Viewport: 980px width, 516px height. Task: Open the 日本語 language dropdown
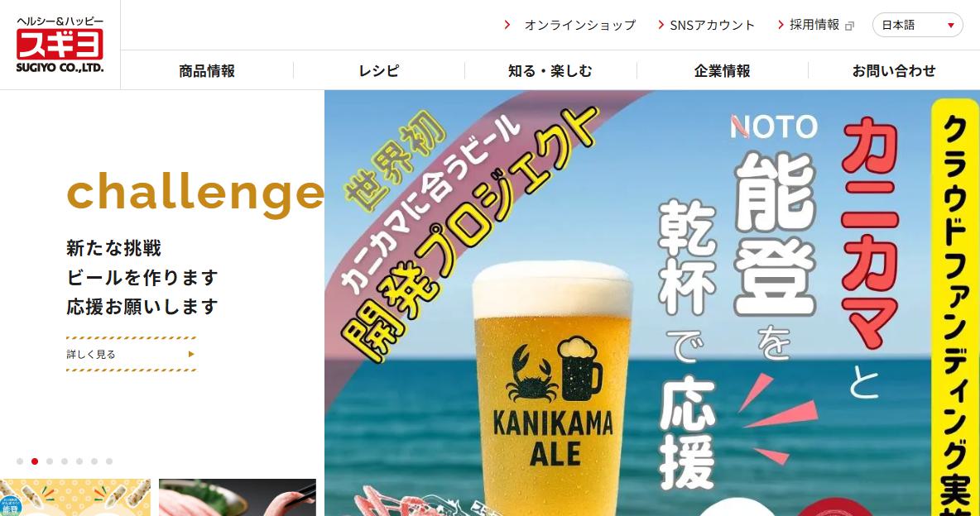point(917,25)
